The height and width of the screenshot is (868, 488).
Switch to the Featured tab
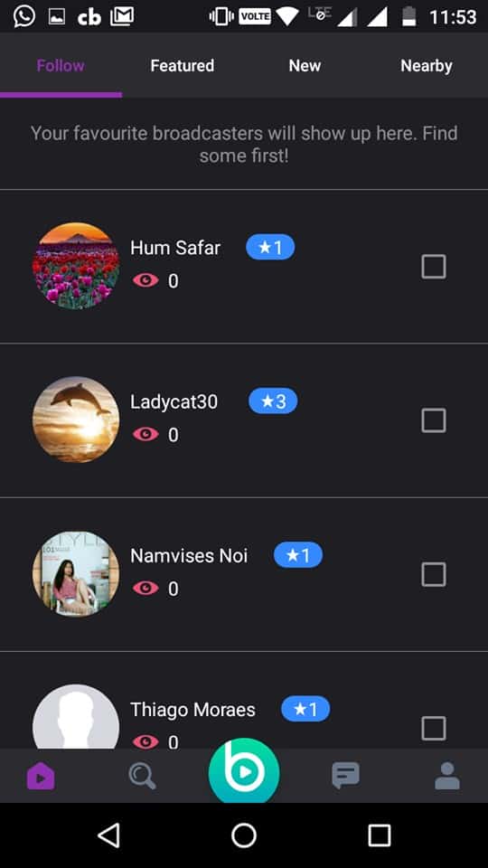(x=183, y=65)
